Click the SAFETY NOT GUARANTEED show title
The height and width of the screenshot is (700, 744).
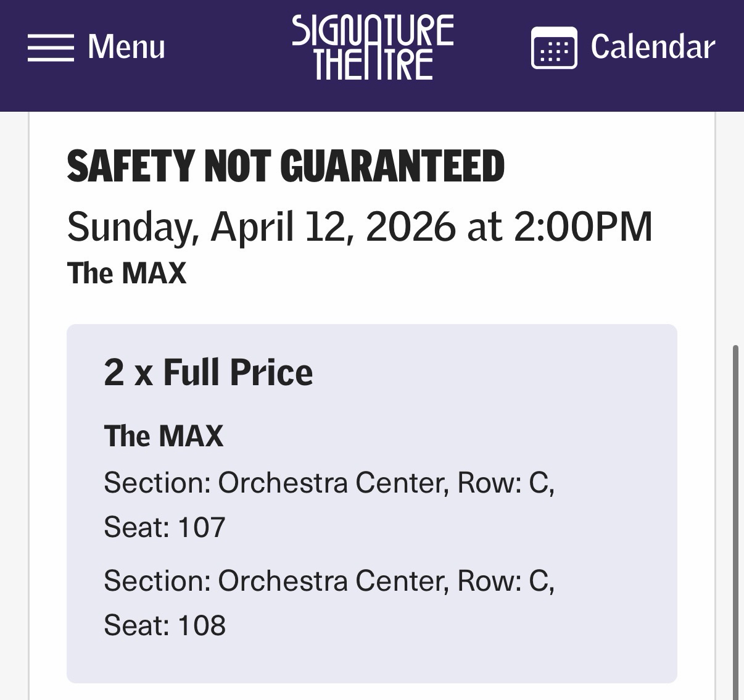tap(286, 167)
